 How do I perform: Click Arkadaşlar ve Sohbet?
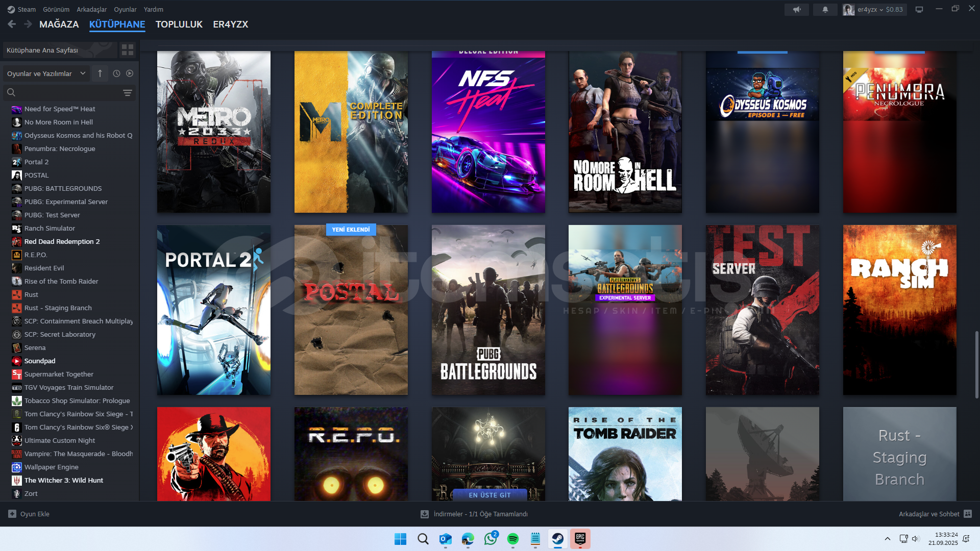click(929, 514)
